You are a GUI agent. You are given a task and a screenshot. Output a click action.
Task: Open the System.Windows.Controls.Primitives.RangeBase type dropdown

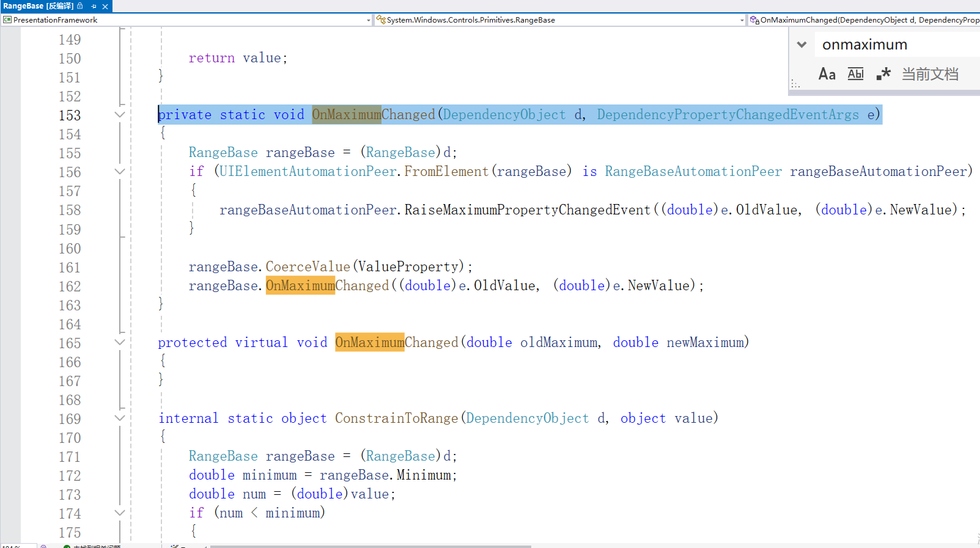[x=742, y=20]
